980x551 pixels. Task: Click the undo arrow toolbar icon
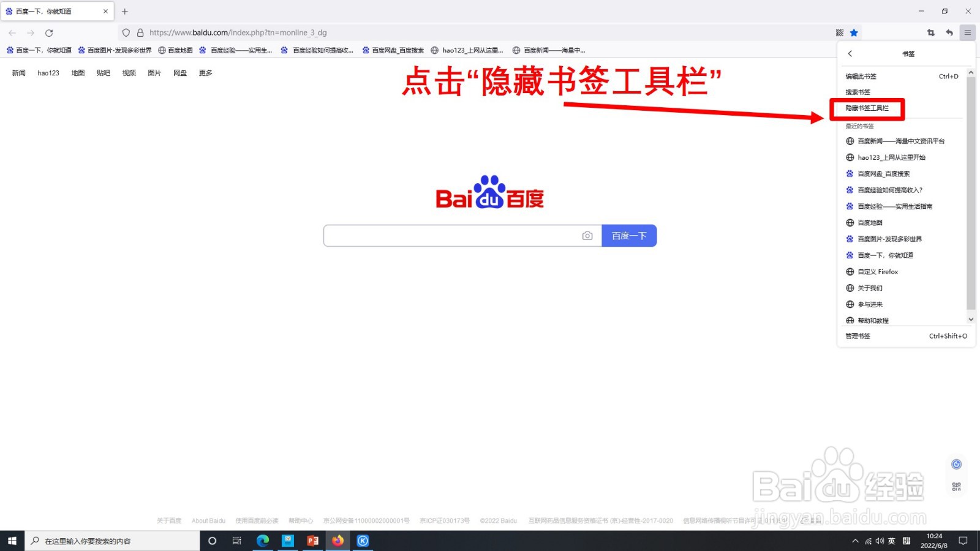click(949, 33)
